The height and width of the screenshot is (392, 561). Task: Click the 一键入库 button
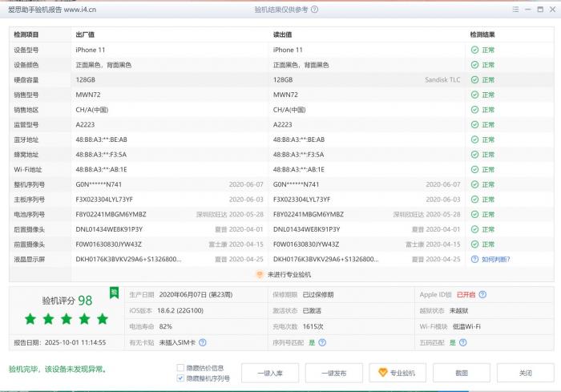(269, 373)
